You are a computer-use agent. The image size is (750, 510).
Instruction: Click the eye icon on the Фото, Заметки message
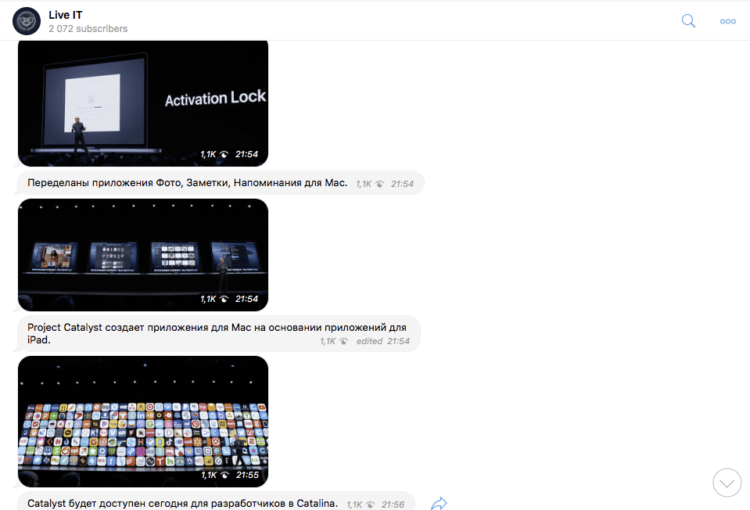pyautogui.click(x=379, y=184)
